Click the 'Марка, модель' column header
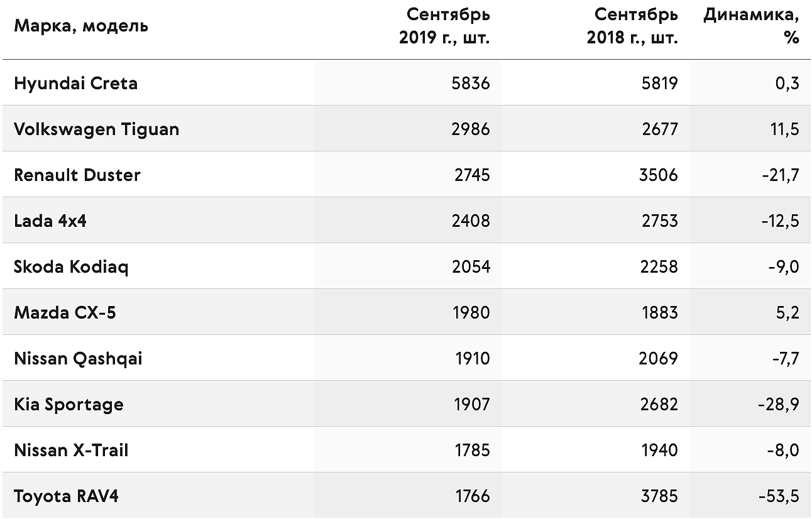This screenshot has width=812, height=519. (81, 26)
